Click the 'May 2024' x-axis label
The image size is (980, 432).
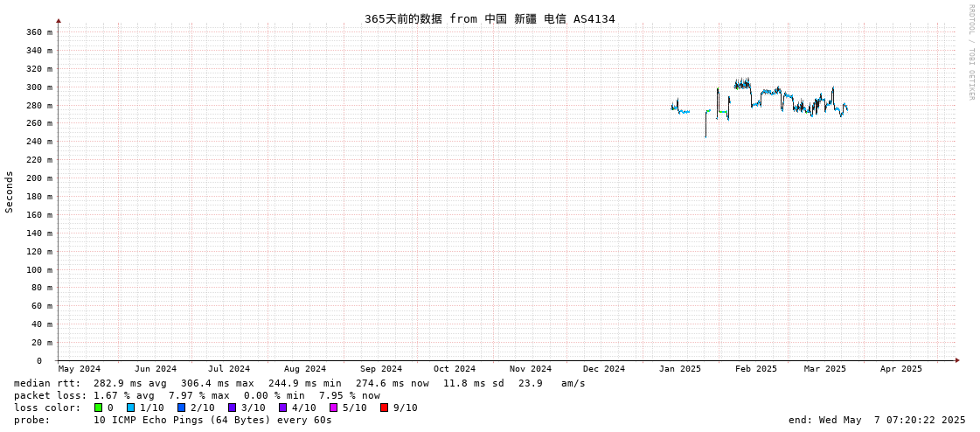coord(80,369)
